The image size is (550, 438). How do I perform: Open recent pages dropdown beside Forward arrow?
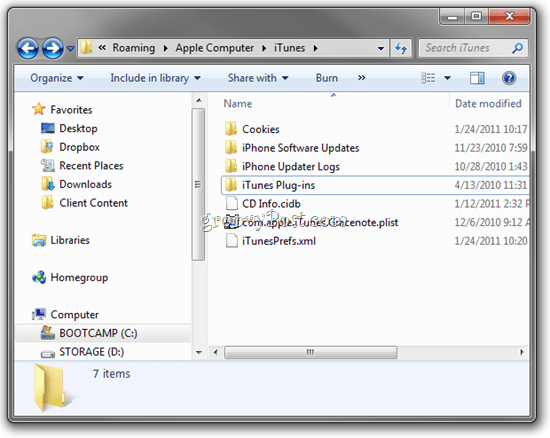(x=71, y=48)
